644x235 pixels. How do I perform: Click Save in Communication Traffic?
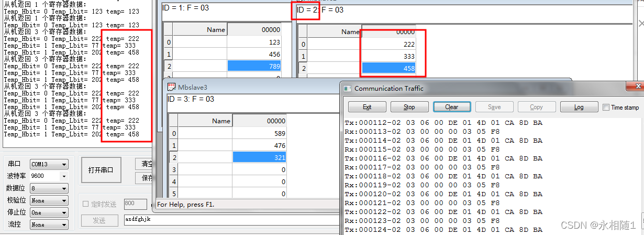(494, 107)
